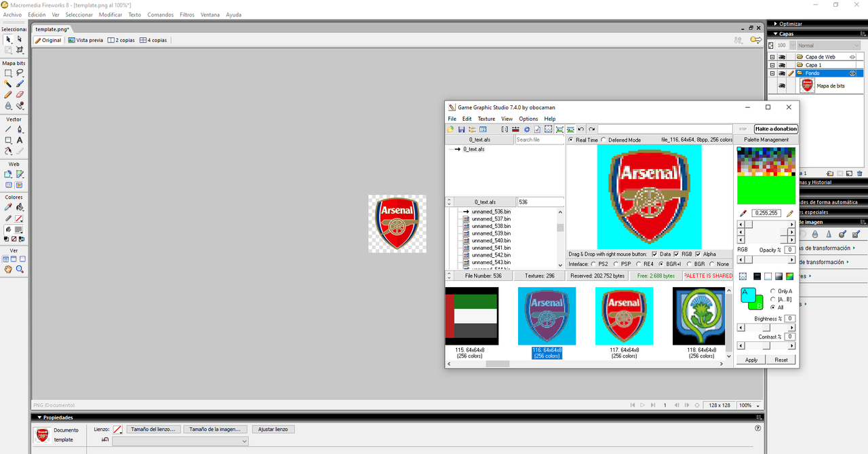This screenshot has height=454, width=868.
Task: Click undo arrow in Game Graphic Studio
Action: (x=581, y=129)
